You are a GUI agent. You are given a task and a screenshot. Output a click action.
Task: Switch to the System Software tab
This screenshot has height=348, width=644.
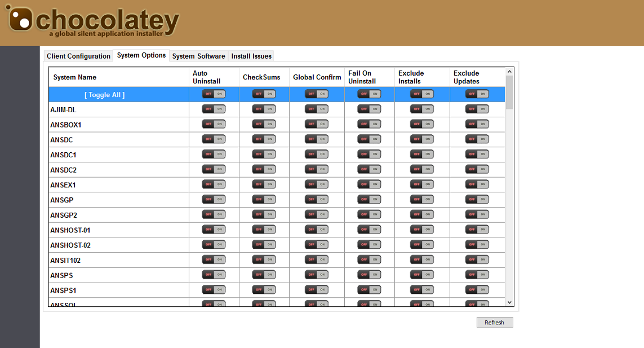tap(198, 56)
